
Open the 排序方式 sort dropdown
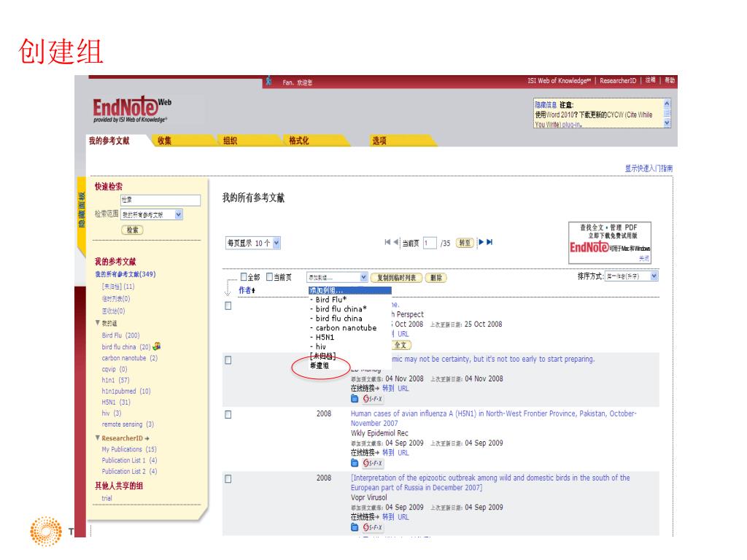pos(632,276)
